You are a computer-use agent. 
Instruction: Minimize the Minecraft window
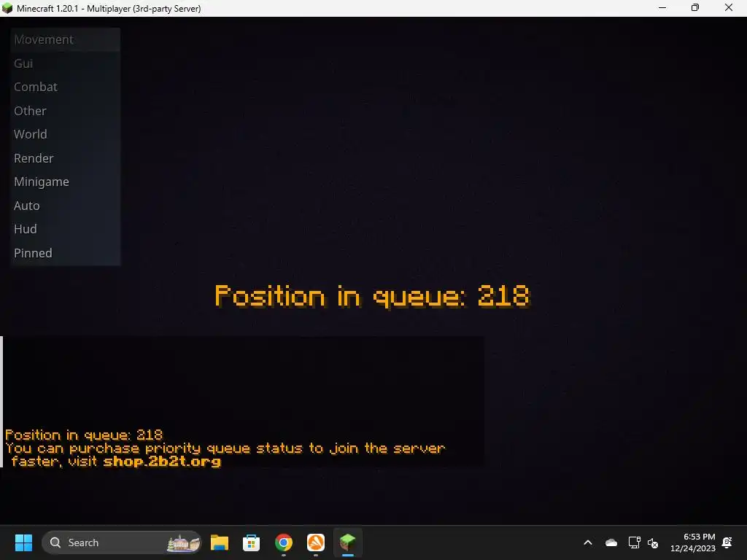662,8
